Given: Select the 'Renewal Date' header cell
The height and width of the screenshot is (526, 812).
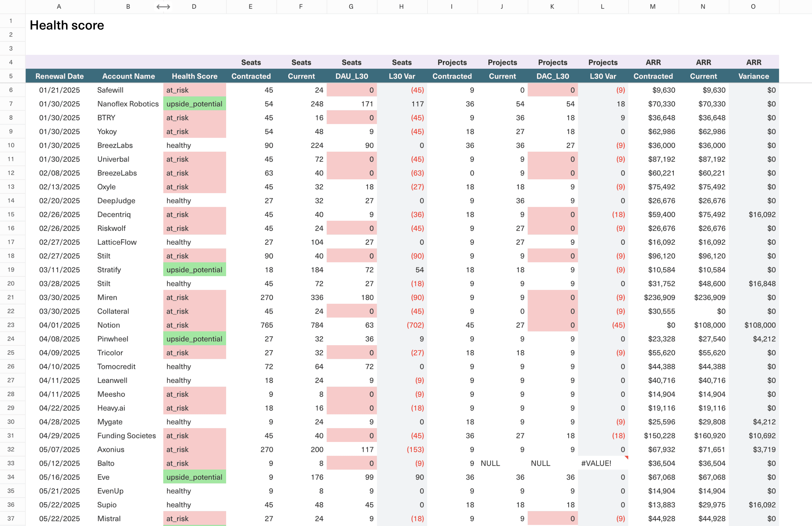Looking at the screenshot, I should [x=60, y=76].
